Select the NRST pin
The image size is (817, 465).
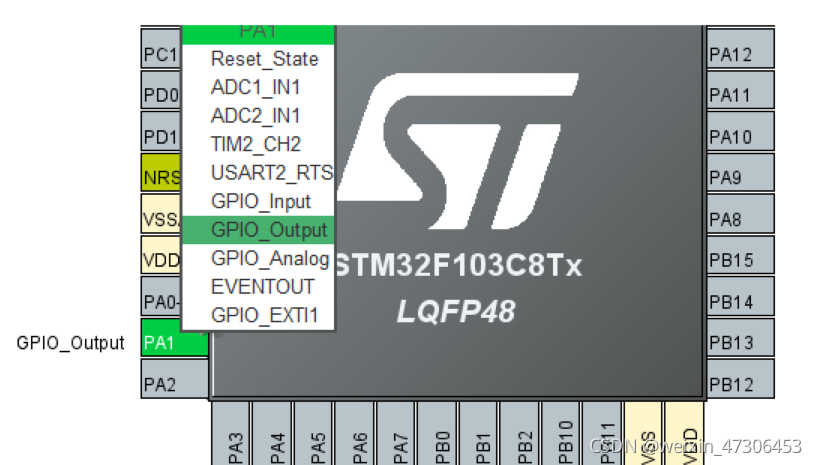pos(161,173)
